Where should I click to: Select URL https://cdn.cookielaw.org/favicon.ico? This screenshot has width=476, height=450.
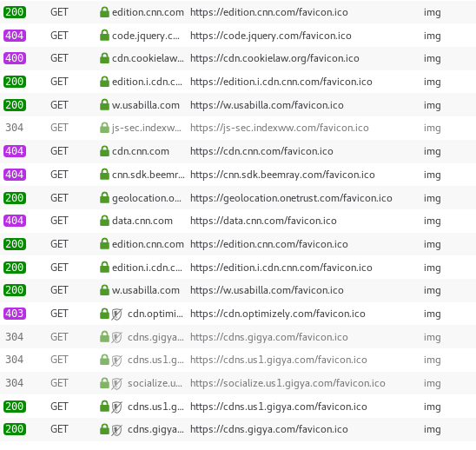[x=274, y=58]
